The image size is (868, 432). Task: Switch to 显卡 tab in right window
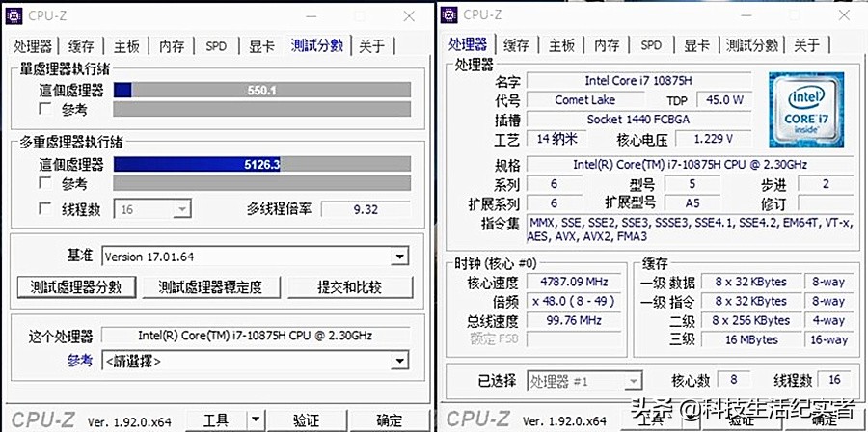pyautogui.click(x=696, y=44)
